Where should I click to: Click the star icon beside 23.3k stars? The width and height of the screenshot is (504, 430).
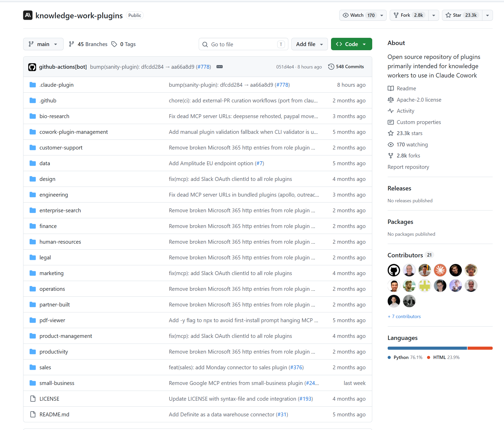(391, 133)
